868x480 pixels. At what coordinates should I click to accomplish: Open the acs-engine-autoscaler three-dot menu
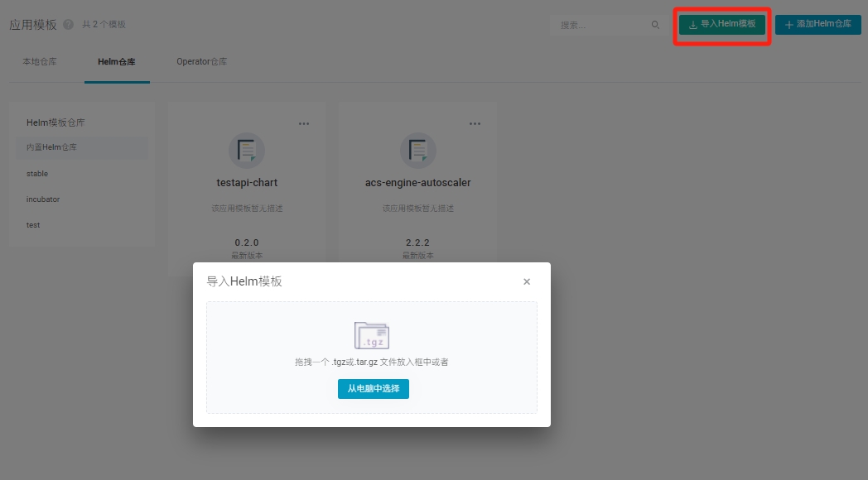pyautogui.click(x=475, y=124)
